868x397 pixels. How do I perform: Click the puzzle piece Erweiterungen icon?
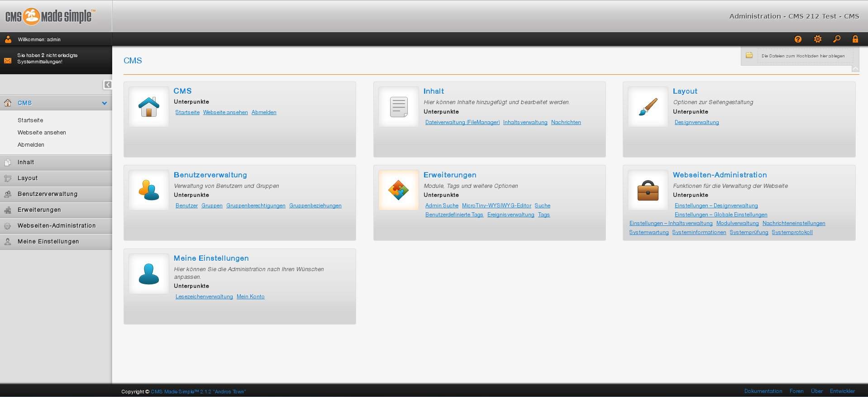(398, 190)
